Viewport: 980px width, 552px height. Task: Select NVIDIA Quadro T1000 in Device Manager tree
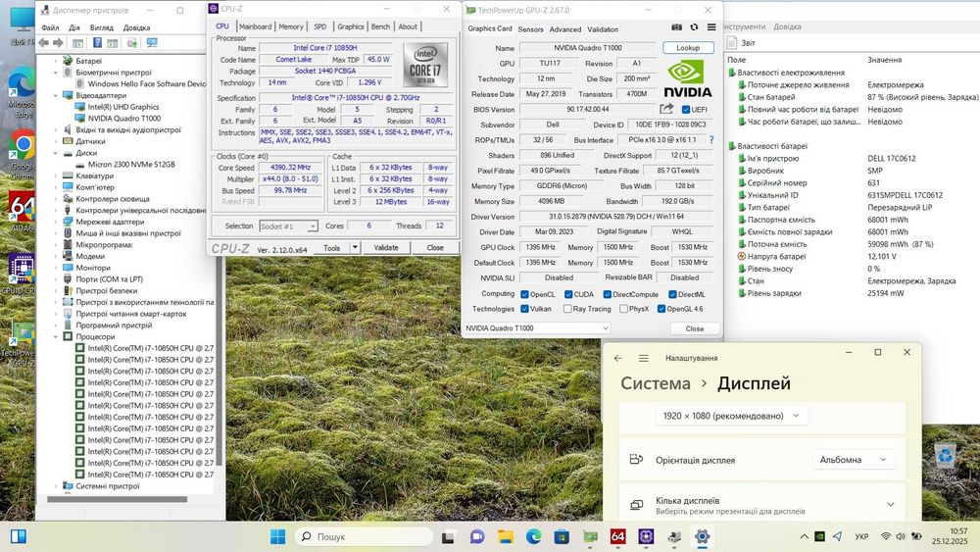123,119
